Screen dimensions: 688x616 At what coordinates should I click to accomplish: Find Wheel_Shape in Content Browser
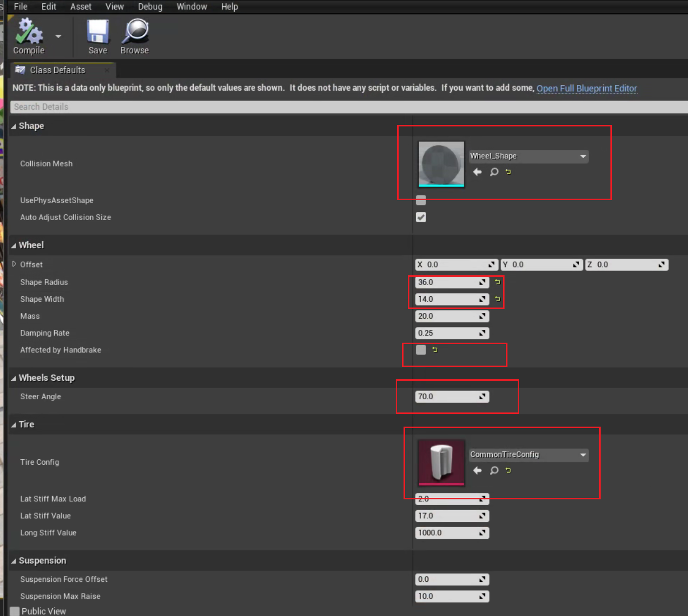tap(494, 172)
